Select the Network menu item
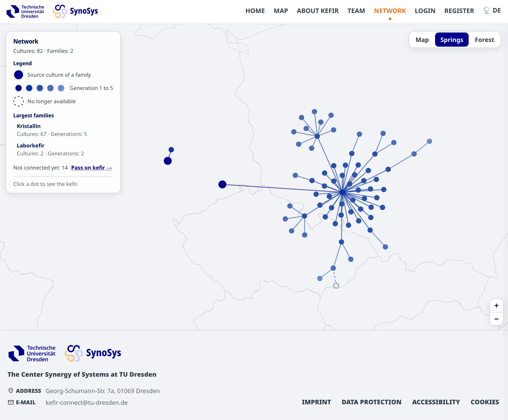The image size is (508, 420). [x=390, y=11]
